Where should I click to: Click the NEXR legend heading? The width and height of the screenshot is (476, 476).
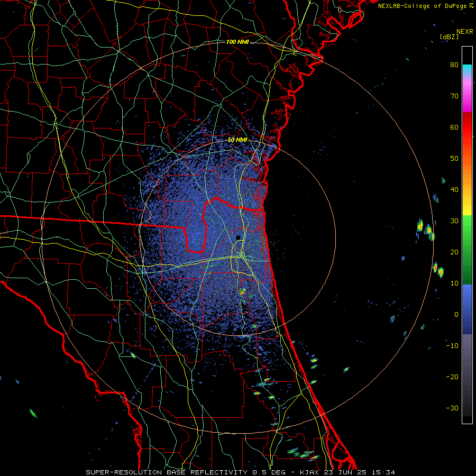pos(465,32)
